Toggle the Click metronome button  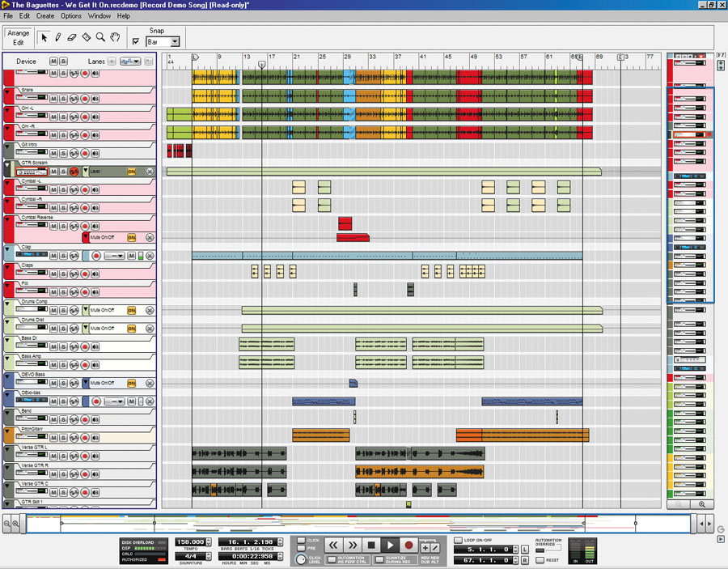coord(301,540)
